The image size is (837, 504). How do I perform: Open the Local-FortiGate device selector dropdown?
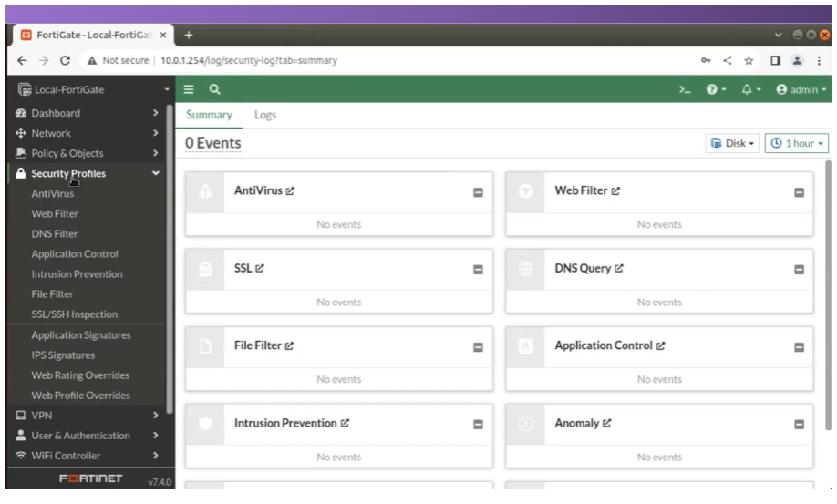pos(92,89)
